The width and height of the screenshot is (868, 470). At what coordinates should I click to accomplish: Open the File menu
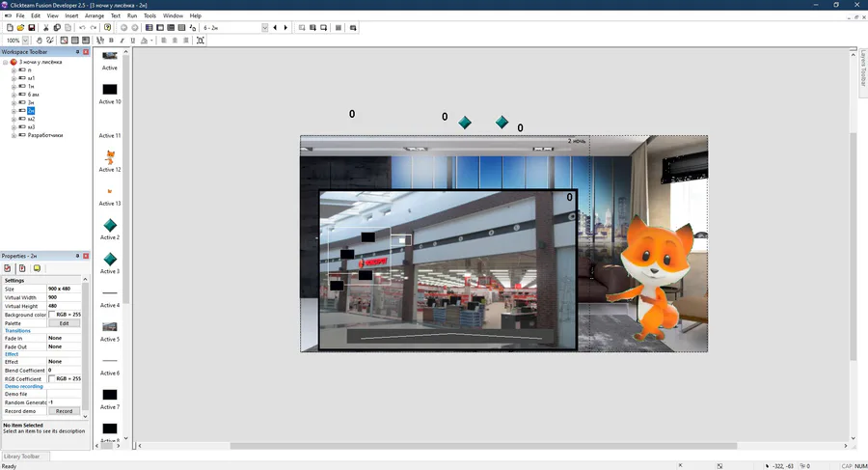(20, 16)
